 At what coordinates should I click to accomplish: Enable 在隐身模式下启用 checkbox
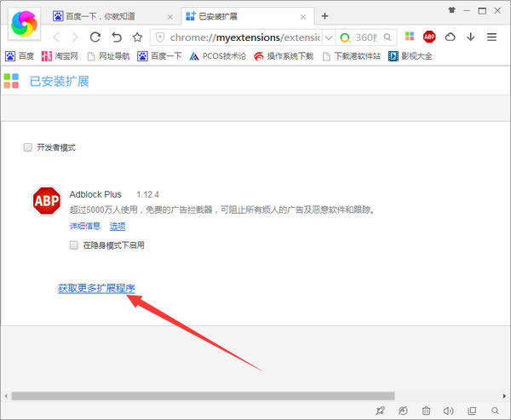coord(74,245)
